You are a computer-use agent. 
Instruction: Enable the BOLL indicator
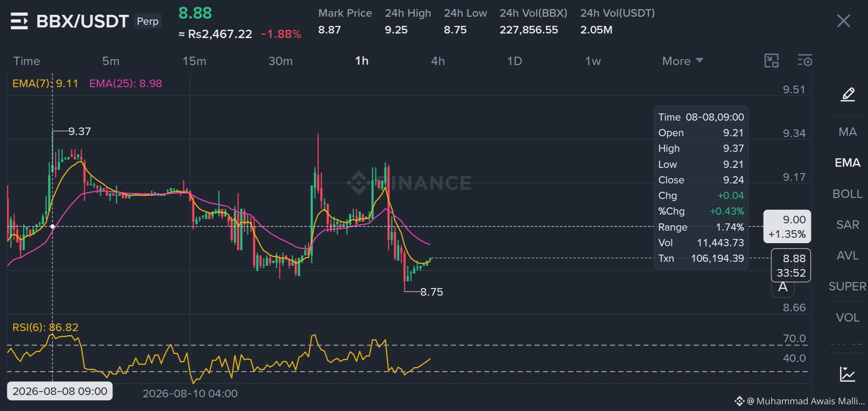tap(847, 194)
